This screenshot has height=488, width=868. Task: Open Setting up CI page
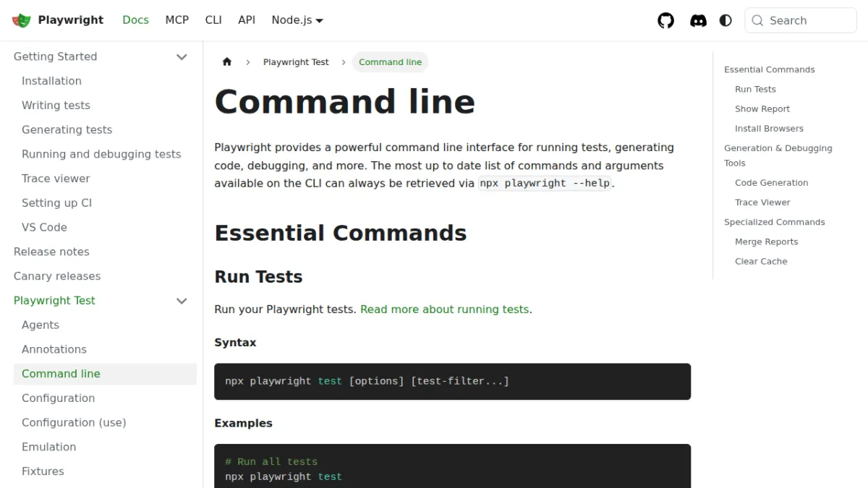(56, 203)
